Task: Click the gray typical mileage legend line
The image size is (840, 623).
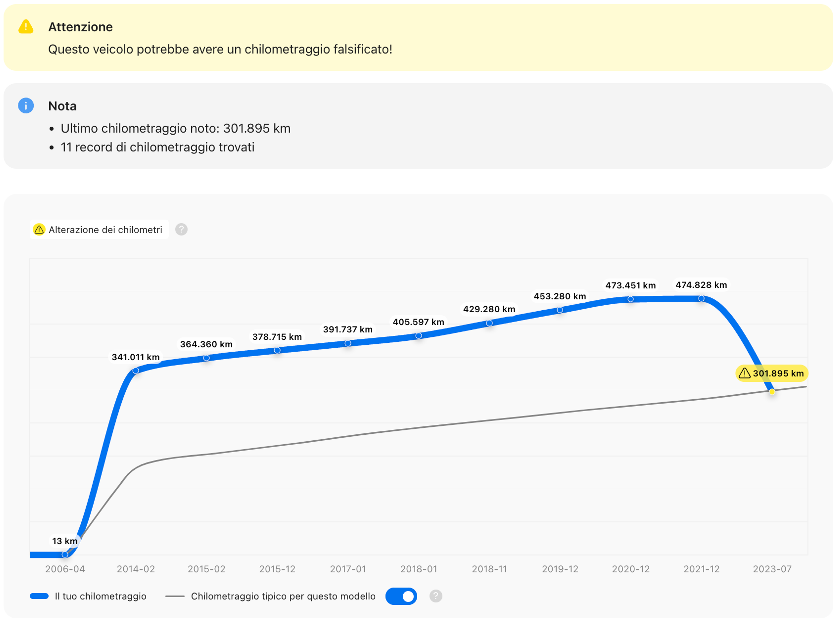Action: pyautogui.click(x=175, y=597)
